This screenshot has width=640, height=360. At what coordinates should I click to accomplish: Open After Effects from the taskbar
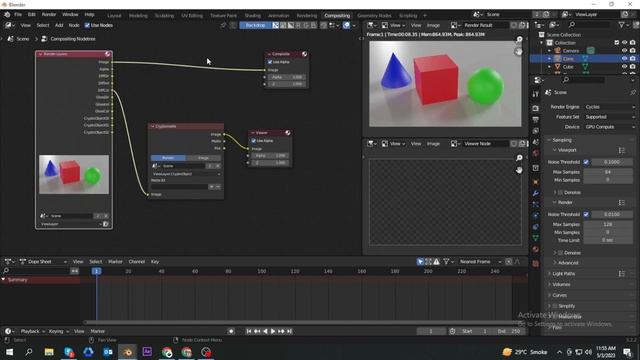coord(147,352)
